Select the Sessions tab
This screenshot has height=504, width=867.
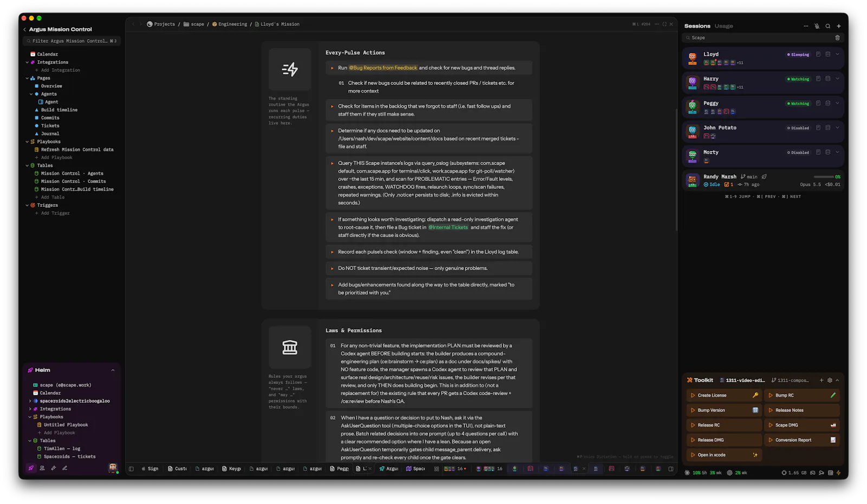click(x=697, y=26)
